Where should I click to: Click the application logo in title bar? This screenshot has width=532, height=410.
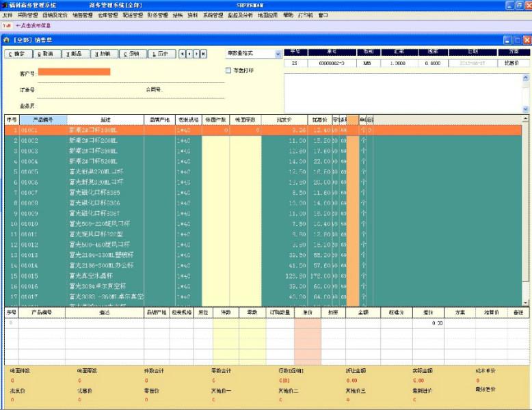[x=5, y=5]
